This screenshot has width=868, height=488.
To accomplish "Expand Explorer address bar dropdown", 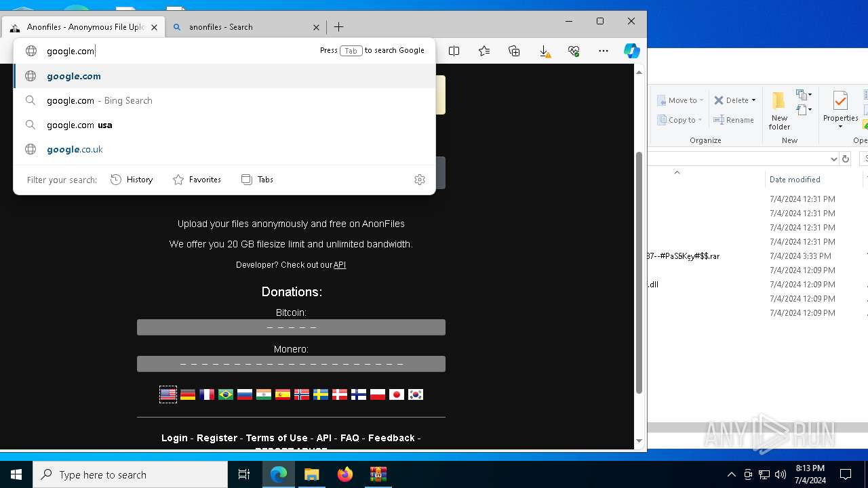I will 833,159.
